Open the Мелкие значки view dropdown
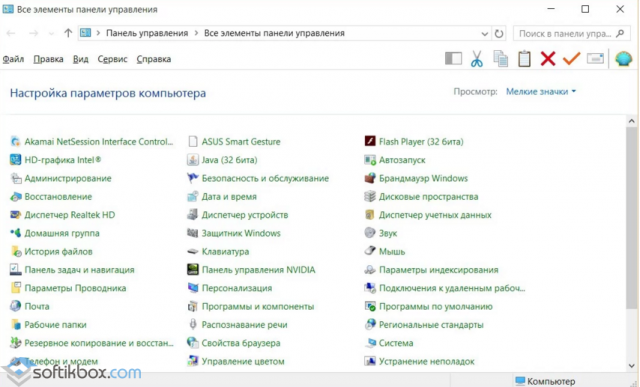 coord(541,91)
